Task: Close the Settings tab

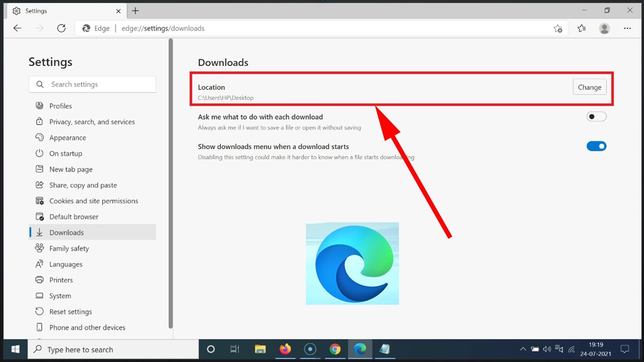Action: (x=119, y=11)
